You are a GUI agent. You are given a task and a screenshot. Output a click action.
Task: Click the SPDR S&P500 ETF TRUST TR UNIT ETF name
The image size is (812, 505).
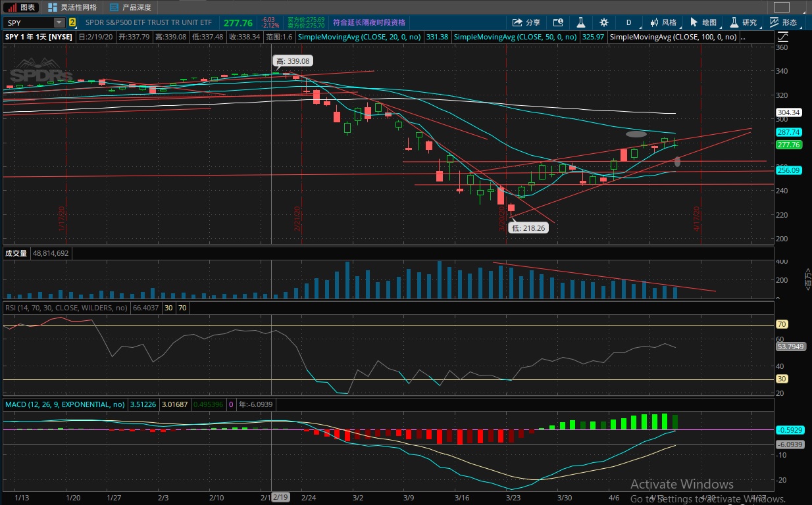(149, 22)
